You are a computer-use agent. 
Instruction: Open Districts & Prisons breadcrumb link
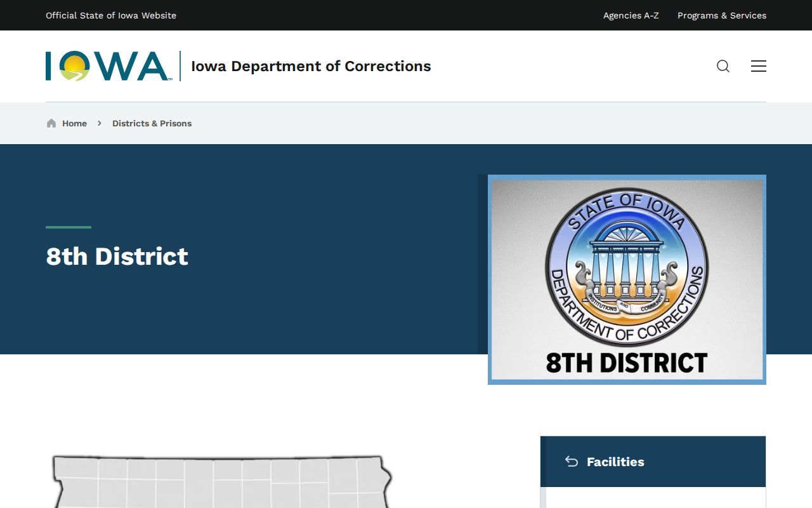tap(152, 123)
